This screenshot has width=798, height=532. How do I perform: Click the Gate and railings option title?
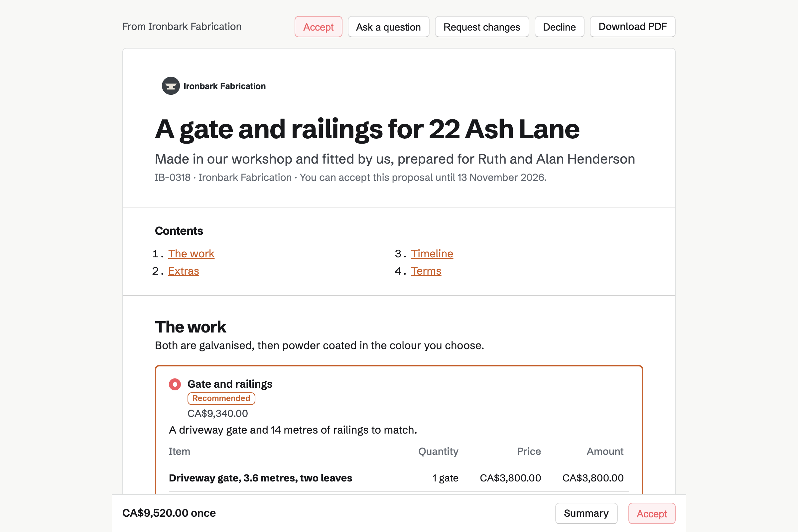(230, 384)
